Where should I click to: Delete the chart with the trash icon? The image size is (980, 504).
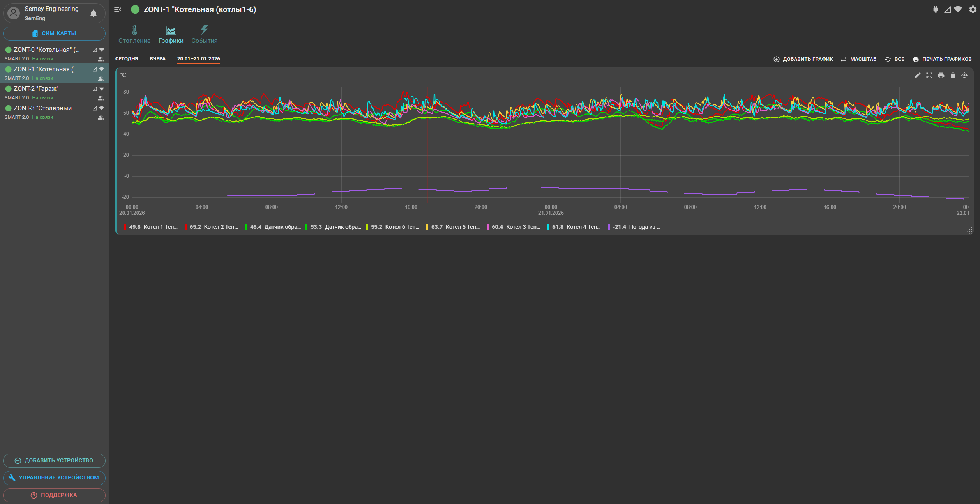coord(952,75)
